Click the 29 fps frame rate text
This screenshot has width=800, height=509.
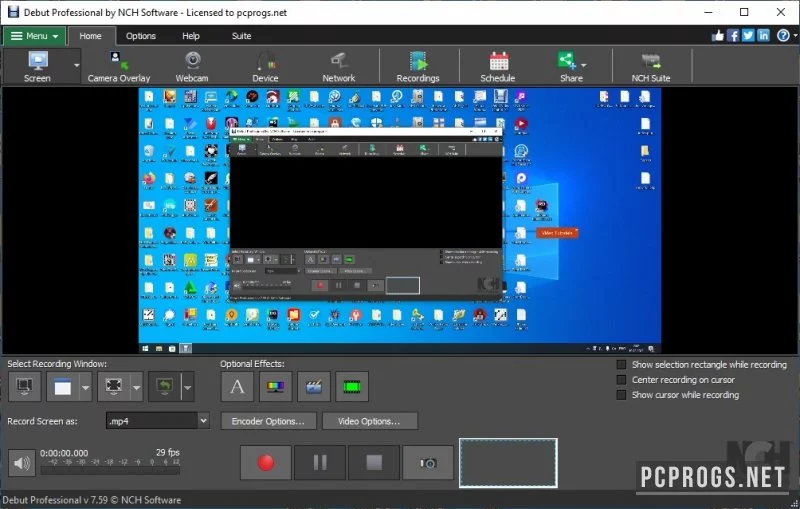[x=168, y=452]
